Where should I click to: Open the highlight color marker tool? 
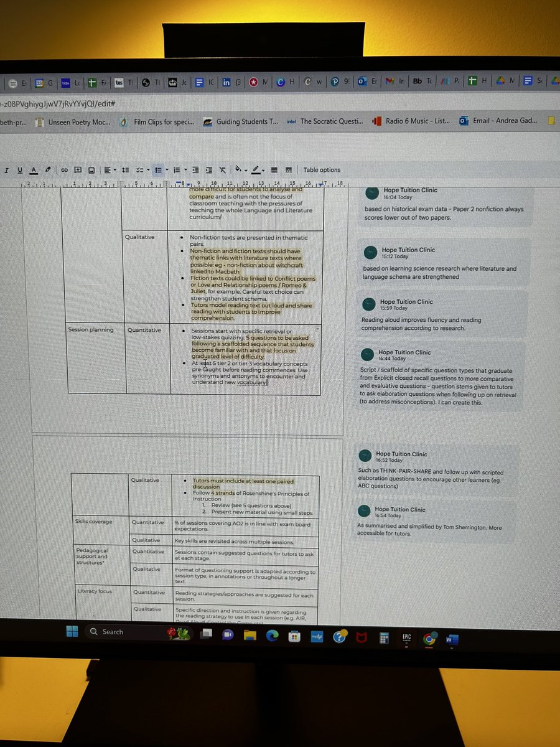[48, 169]
